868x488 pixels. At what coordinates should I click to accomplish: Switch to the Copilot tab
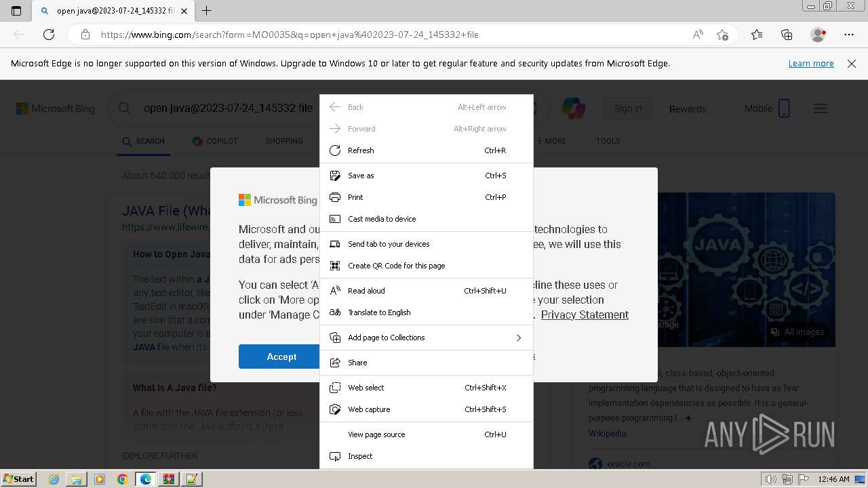[x=215, y=141]
